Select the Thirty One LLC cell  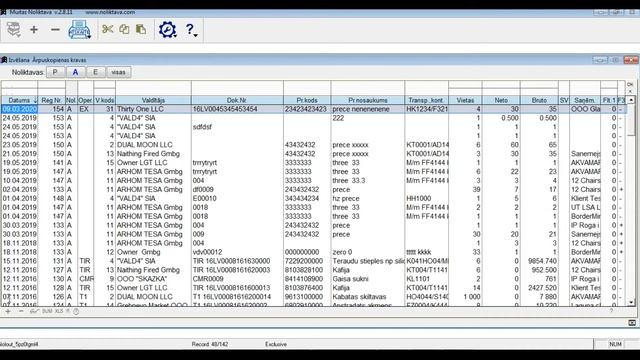coord(153,109)
